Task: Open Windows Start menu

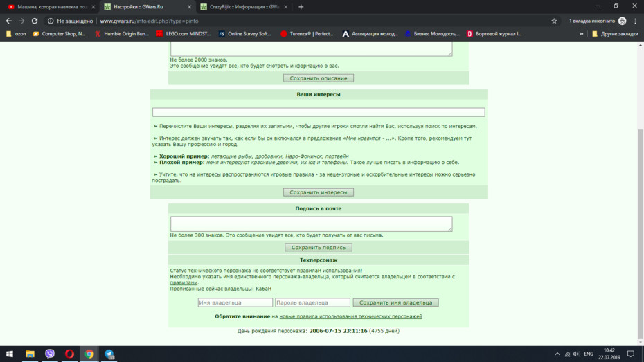Action: tap(10, 354)
